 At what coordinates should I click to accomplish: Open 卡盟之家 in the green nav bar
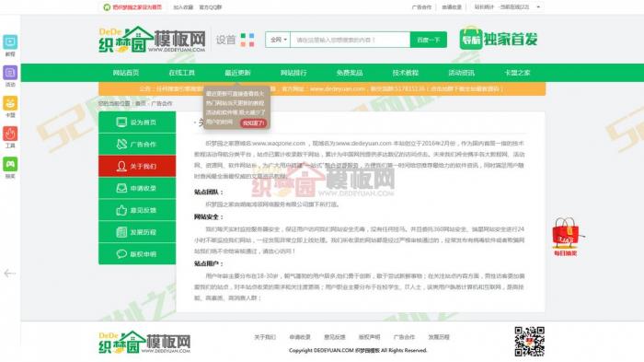[x=517, y=73]
